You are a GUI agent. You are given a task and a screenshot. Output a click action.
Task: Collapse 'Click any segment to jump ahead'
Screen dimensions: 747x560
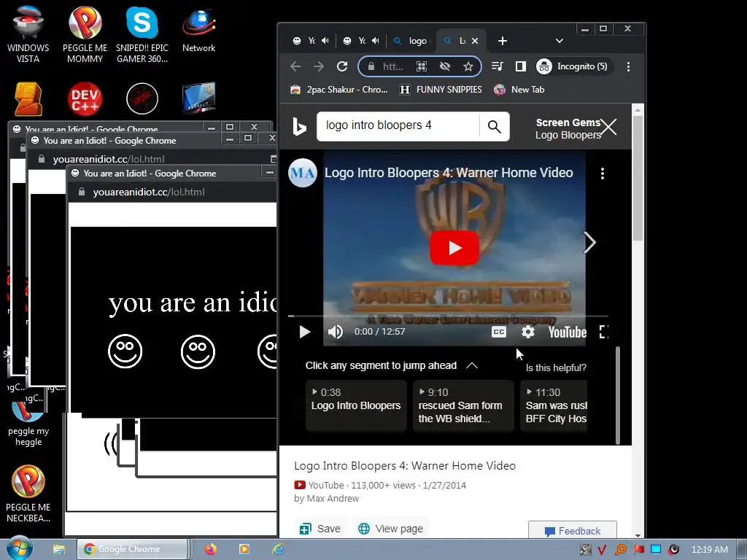(x=472, y=365)
